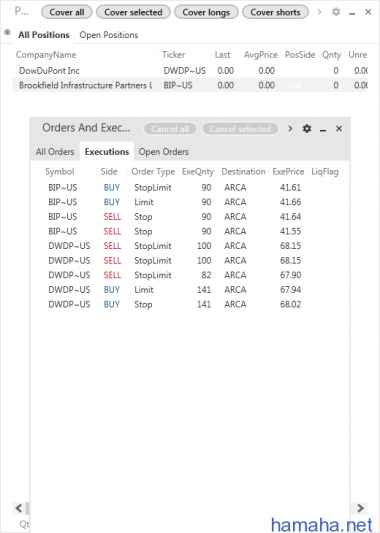Switch to All Positions tab
The width and height of the screenshot is (380, 533).
tap(44, 35)
